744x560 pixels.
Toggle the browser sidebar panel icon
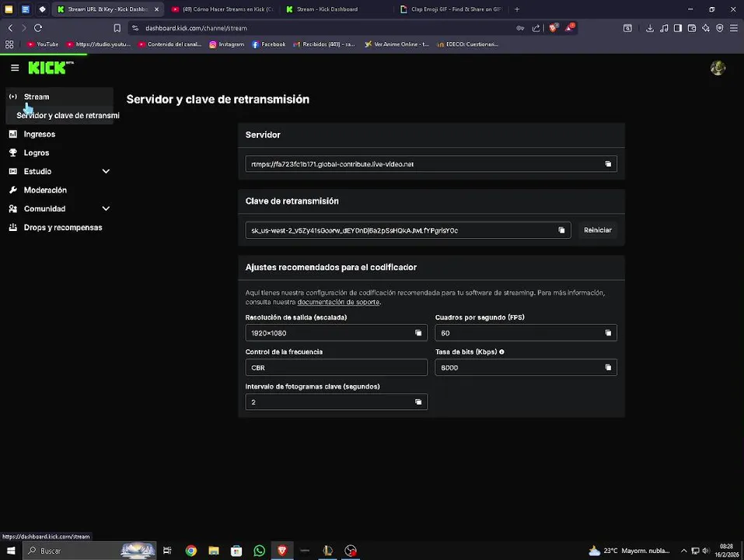coord(678,28)
